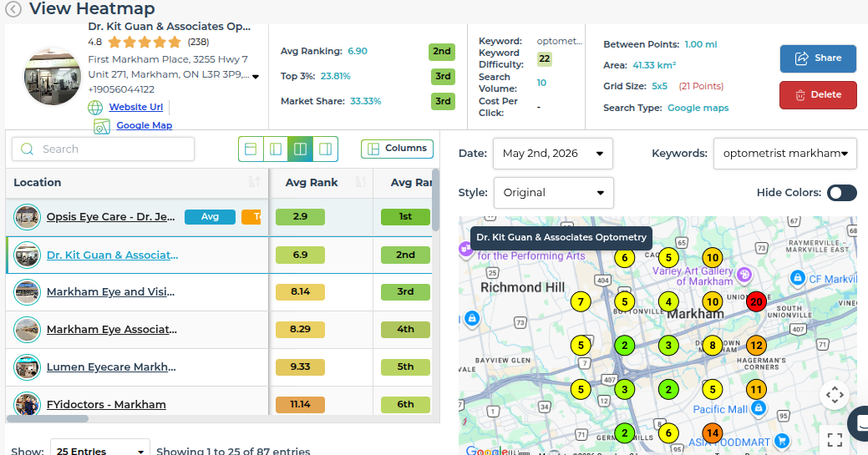Image resolution: width=868 pixels, height=455 pixels.
Task: Click the Share button
Action: tap(818, 58)
